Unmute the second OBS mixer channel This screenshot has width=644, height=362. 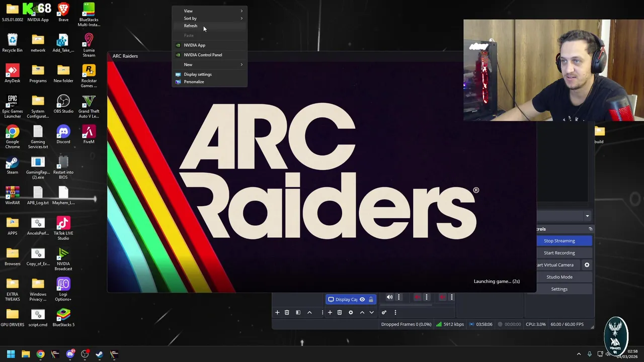pos(417,297)
